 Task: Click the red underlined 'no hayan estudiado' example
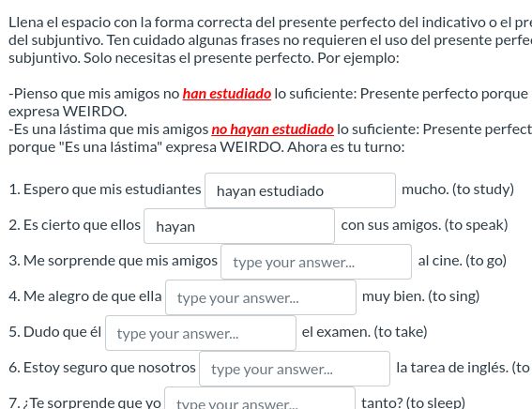(x=272, y=129)
